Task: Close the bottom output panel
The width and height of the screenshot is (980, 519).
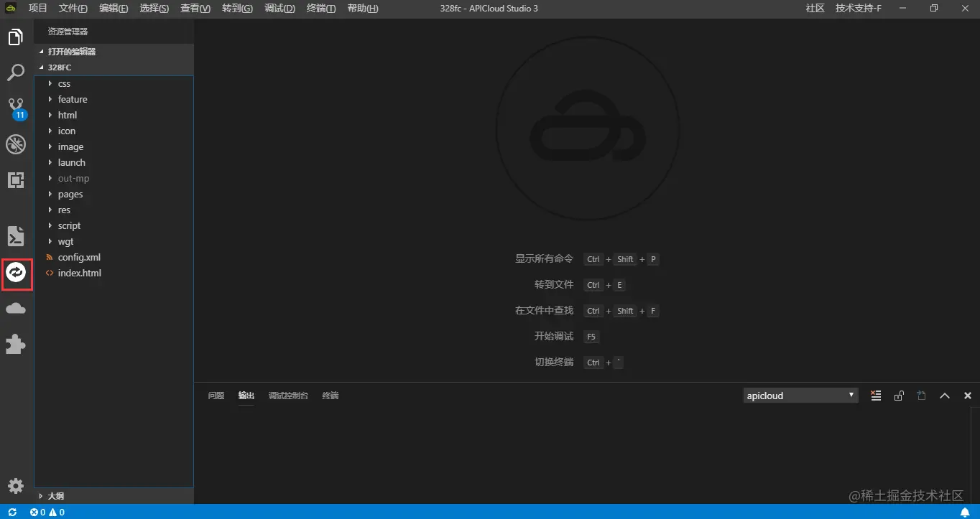Action: click(x=968, y=396)
